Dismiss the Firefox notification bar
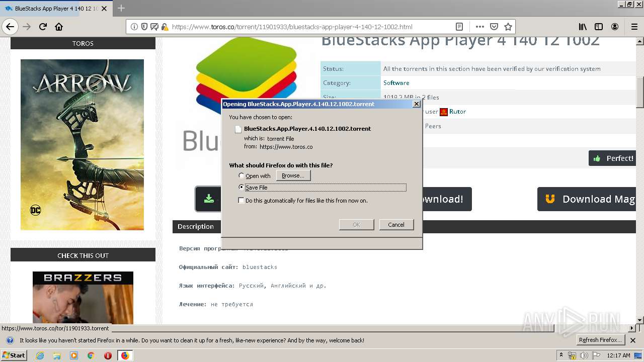The height and width of the screenshot is (362, 644). point(633,340)
